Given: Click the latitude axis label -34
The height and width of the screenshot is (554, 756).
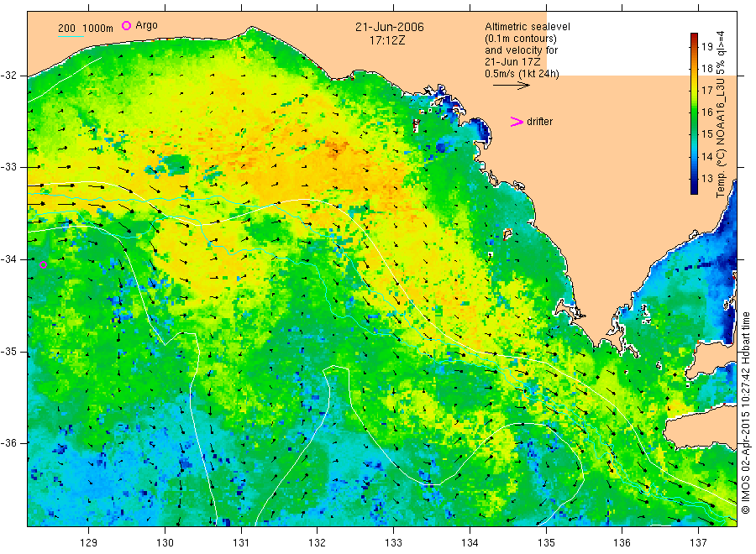Looking at the screenshot, I should pyautogui.click(x=8, y=259).
